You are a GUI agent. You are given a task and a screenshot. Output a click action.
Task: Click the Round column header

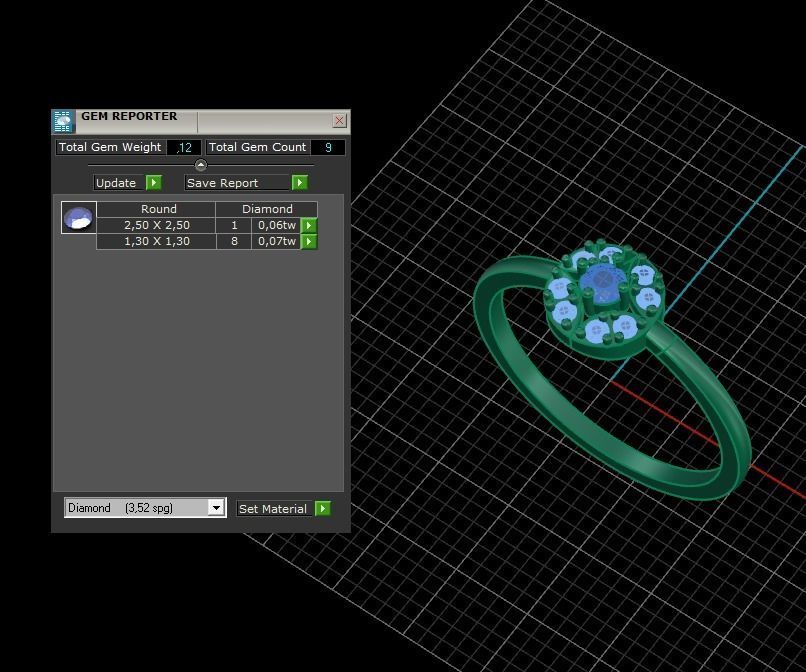coord(156,209)
